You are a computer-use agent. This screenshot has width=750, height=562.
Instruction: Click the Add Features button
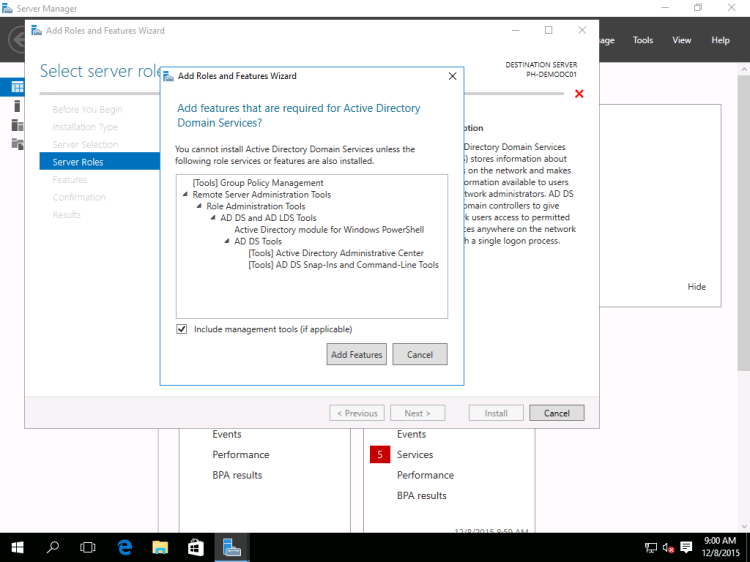(x=357, y=355)
